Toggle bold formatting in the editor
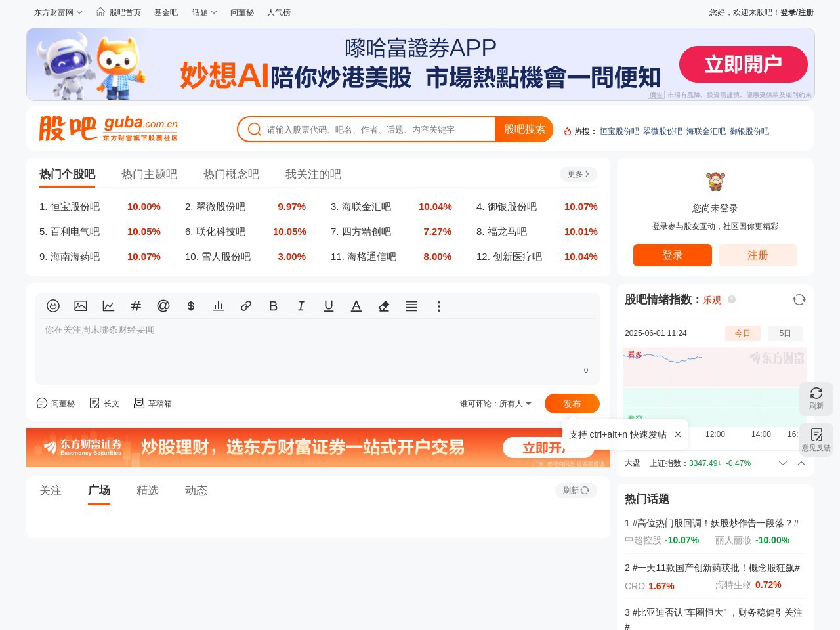 tap(274, 306)
